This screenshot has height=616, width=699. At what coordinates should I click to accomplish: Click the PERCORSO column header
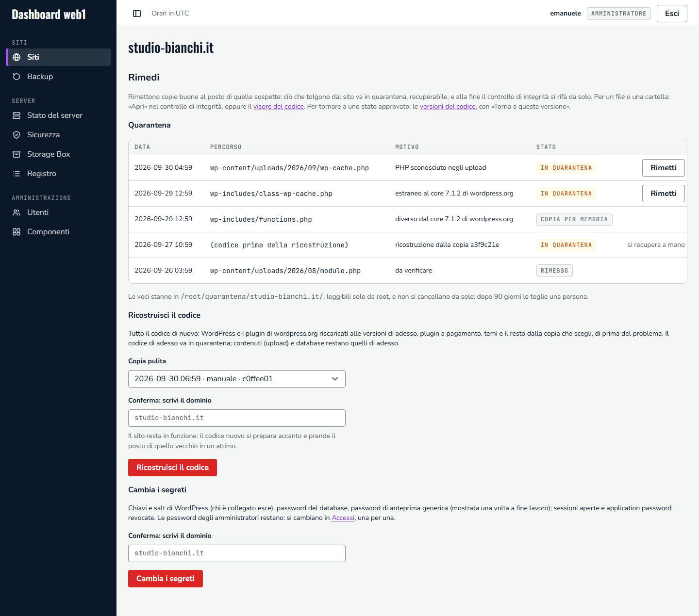pos(226,147)
